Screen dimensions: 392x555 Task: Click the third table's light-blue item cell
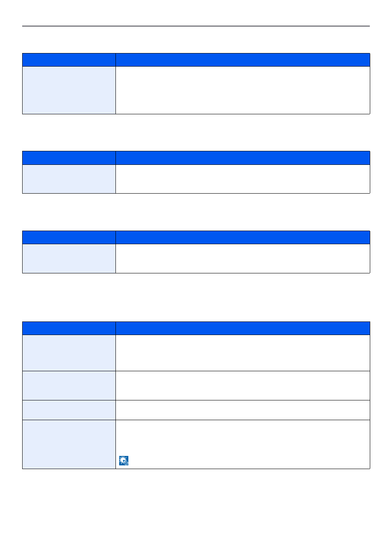click(69, 259)
